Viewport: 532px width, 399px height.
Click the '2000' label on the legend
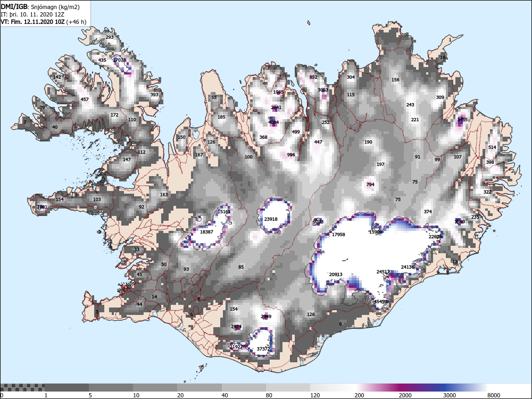[405, 395]
